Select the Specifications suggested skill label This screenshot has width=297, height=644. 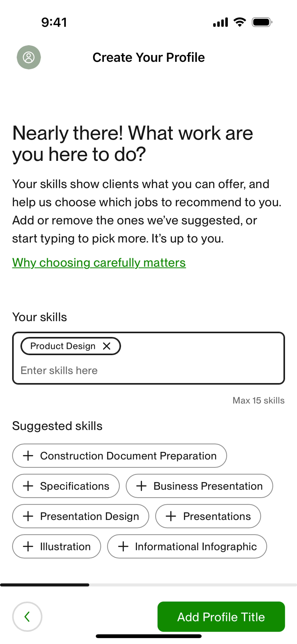tap(75, 486)
